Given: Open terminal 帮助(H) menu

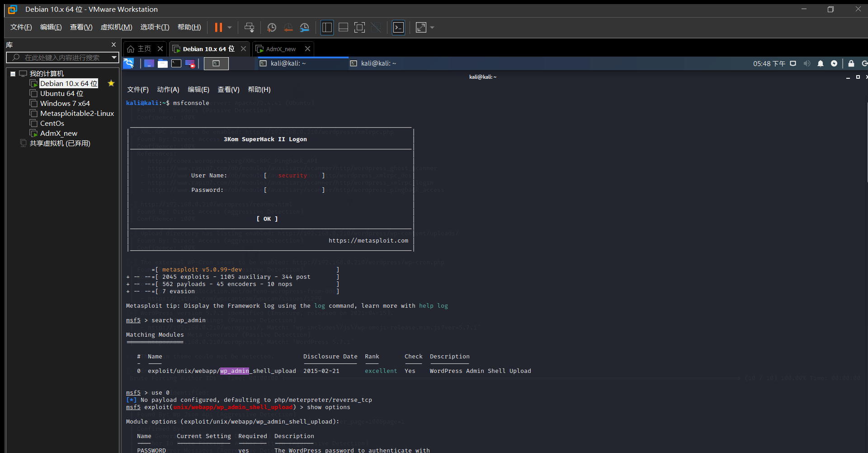Looking at the screenshot, I should click(259, 90).
